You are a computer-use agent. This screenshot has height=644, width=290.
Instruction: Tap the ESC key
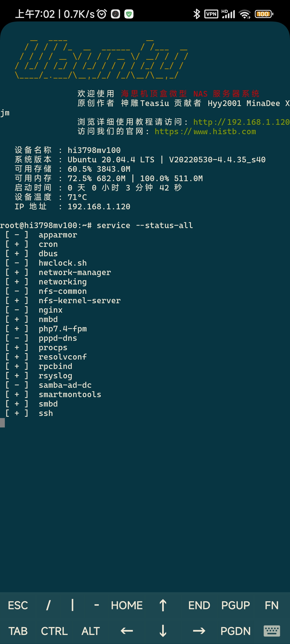pos(18,605)
